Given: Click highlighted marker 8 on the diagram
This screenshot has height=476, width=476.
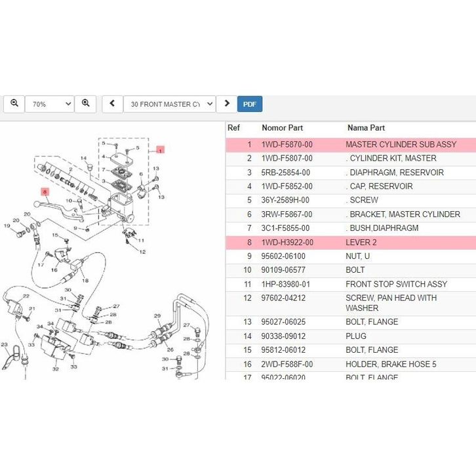Looking at the screenshot, I should [45, 192].
